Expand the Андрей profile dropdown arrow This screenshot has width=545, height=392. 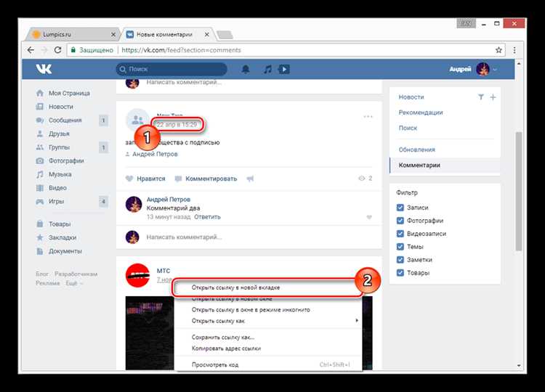pyautogui.click(x=495, y=70)
